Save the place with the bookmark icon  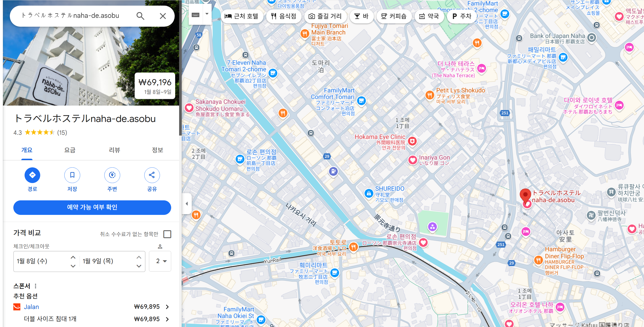pyautogui.click(x=72, y=175)
